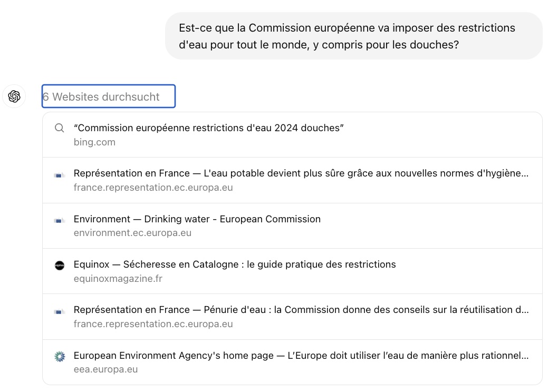Viewport: 548px width, 392px height.
Task: Open the L'eau potable devient plus sûre article
Action: pos(301,173)
